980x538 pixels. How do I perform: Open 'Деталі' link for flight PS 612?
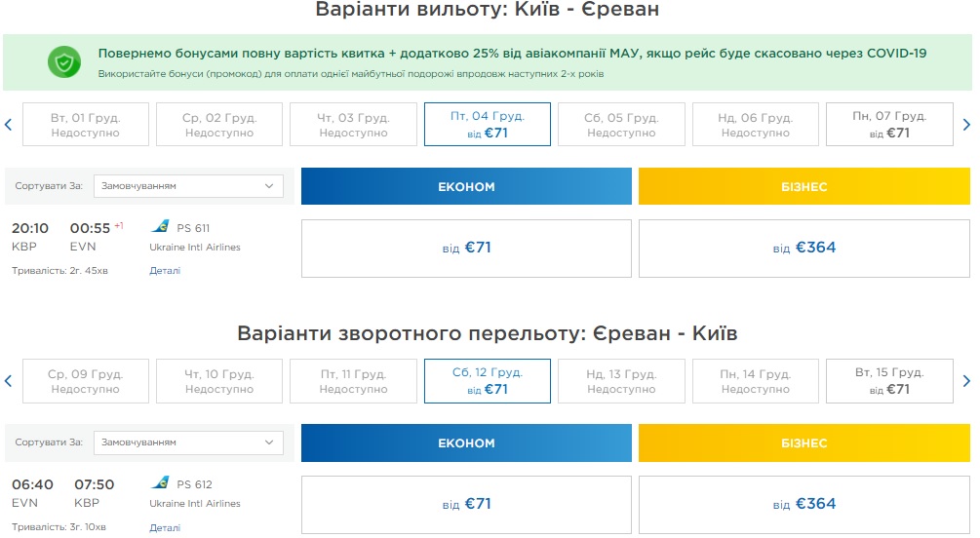(x=165, y=528)
